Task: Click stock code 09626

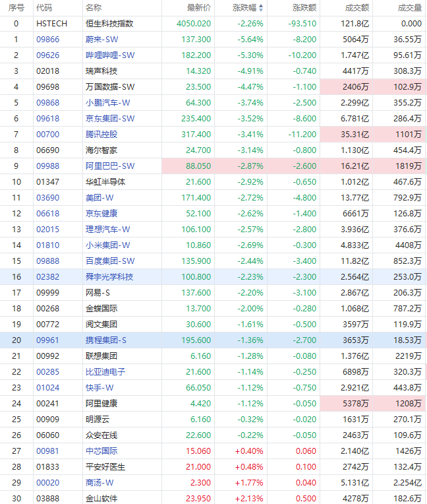Action: coord(48,55)
